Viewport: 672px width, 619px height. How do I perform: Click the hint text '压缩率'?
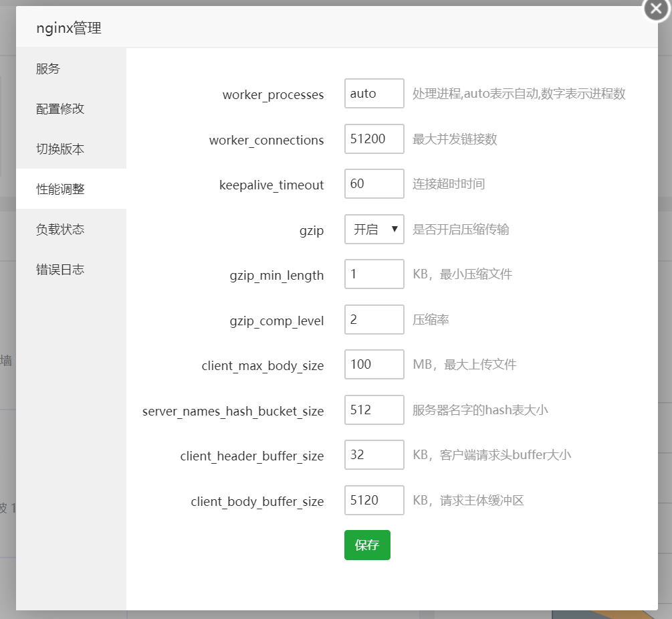click(431, 320)
